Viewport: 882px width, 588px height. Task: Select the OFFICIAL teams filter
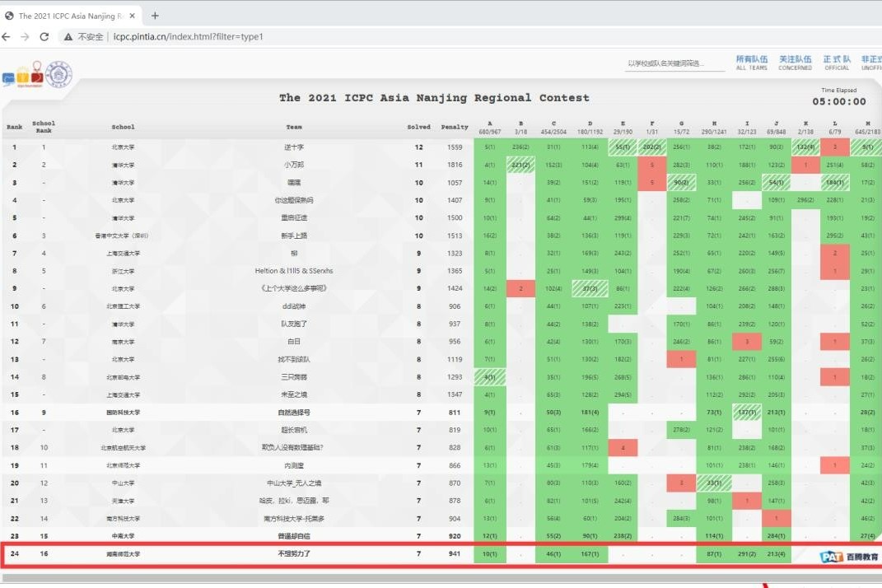point(836,63)
